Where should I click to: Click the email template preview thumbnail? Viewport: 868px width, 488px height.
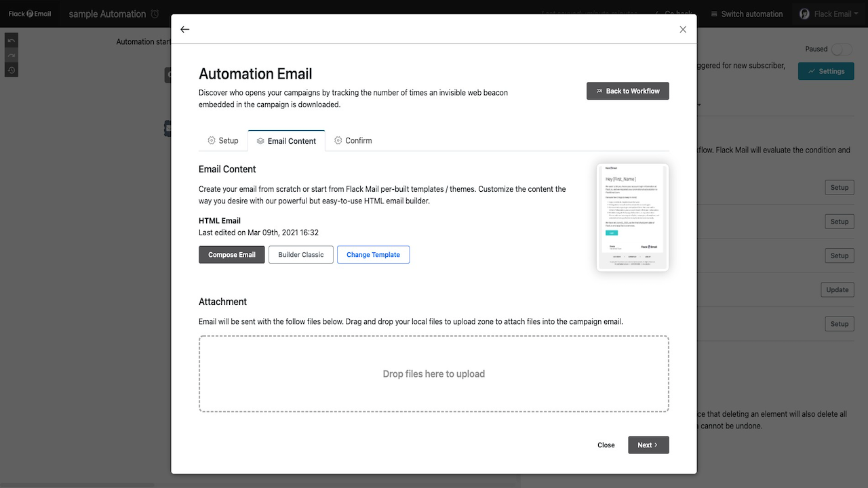[633, 218]
